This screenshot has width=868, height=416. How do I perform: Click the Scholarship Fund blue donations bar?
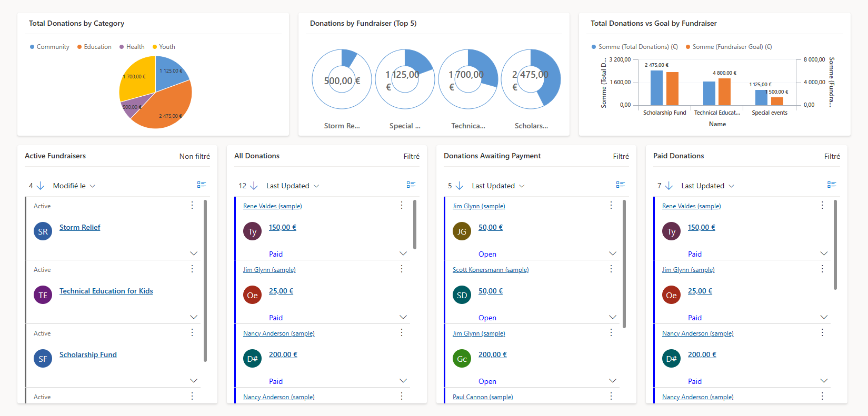tap(656, 88)
